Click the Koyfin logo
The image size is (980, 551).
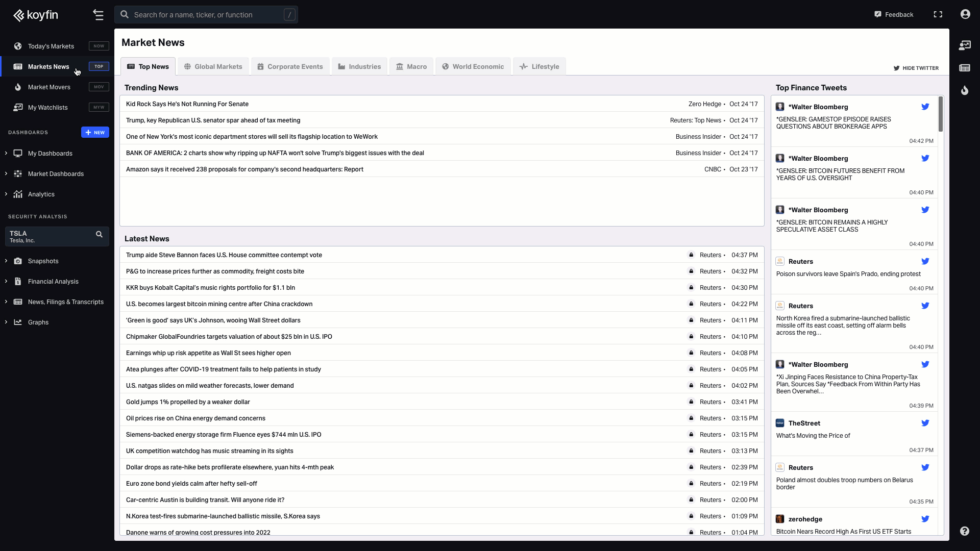point(36,15)
